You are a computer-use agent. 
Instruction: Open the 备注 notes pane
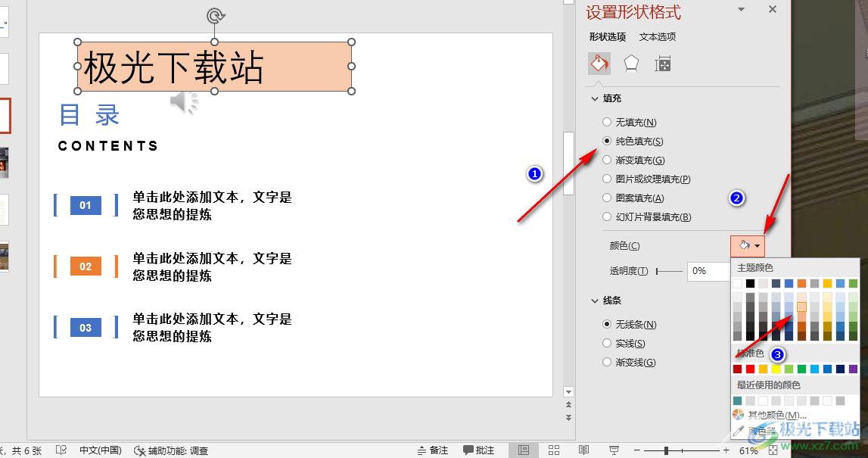pyautogui.click(x=432, y=450)
